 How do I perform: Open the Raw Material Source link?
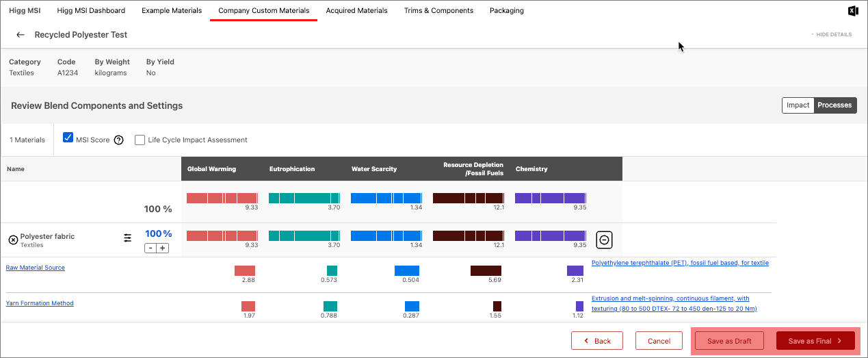pyautogui.click(x=36, y=268)
